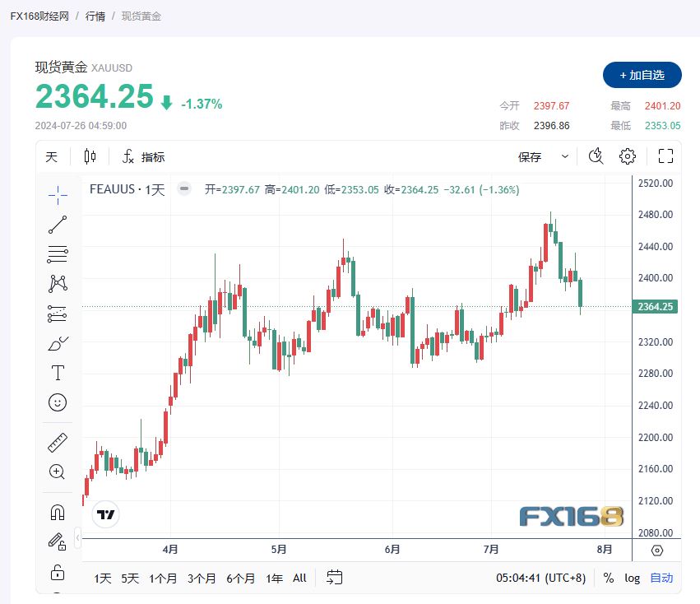Viewport: 700px width, 604px height.
Task: Open the emoji icons tool
Action: [x=58, y=402]
